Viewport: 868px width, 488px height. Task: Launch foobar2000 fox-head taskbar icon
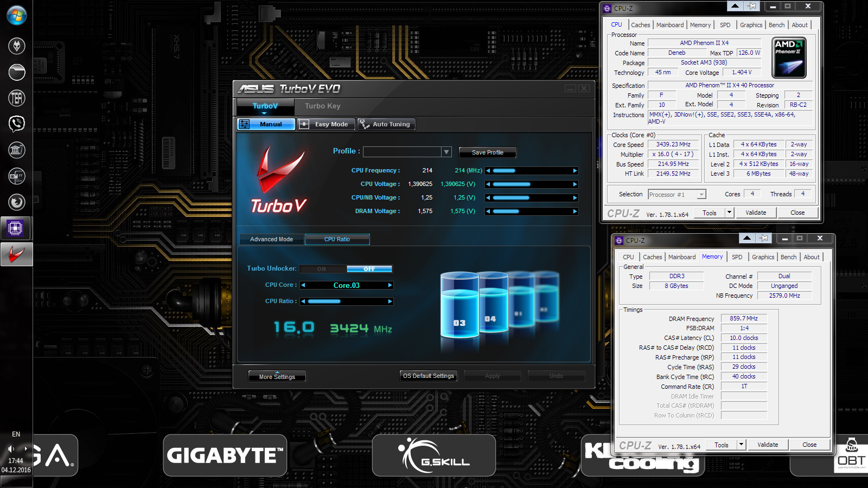(x=17, y=46)
